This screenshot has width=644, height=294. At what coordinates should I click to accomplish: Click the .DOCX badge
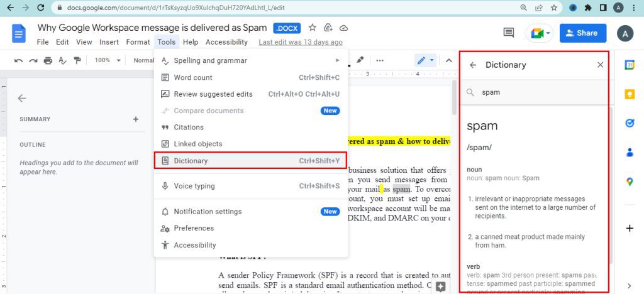coord(287,28)
